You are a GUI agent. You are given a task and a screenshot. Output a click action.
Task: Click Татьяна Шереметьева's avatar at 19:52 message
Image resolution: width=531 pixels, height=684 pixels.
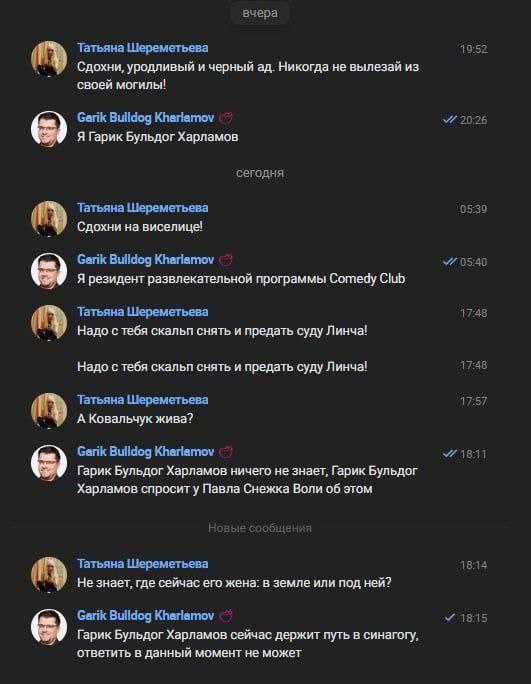[x=49, y=59]
